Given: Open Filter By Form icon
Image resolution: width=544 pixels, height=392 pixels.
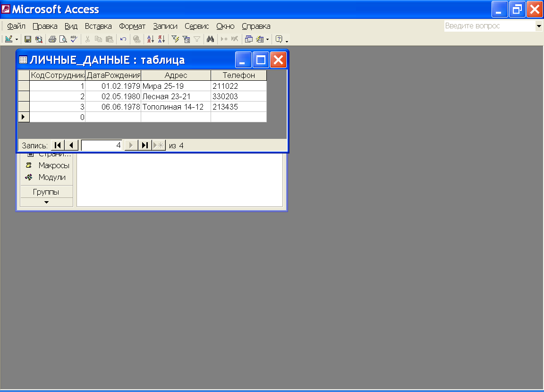Looking at the screenshot, I should pos(187,39).
